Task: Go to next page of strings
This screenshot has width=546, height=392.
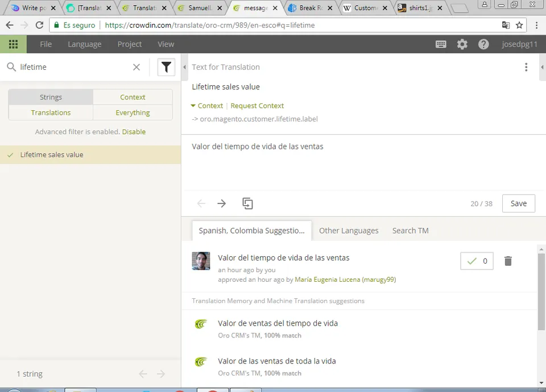Action: tap(161, 374)
